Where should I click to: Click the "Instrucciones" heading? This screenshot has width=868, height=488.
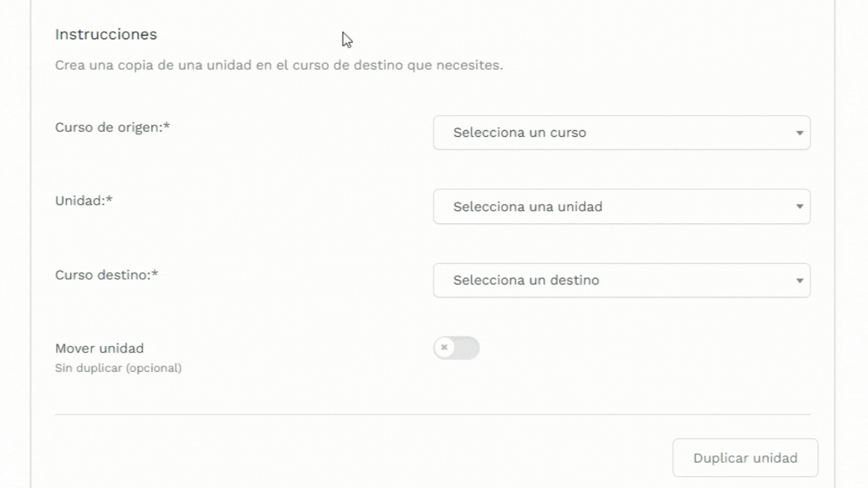coord(106,34)
